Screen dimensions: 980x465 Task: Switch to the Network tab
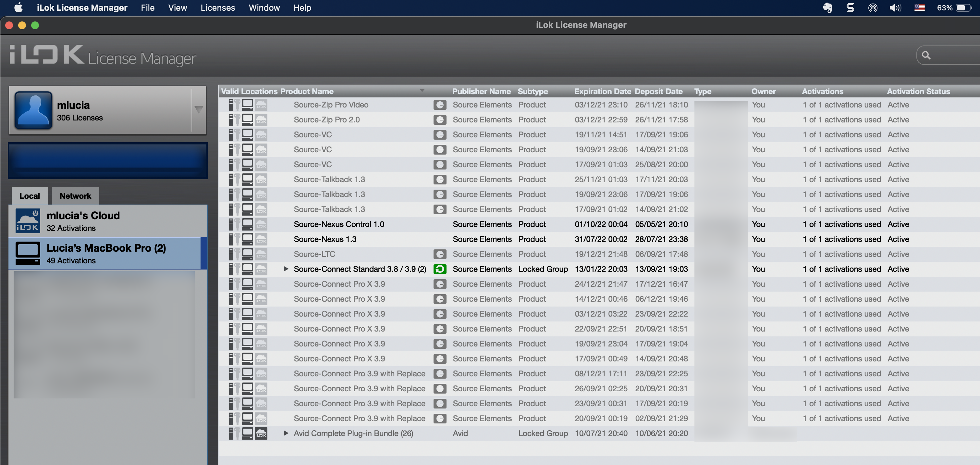point(75,196)
